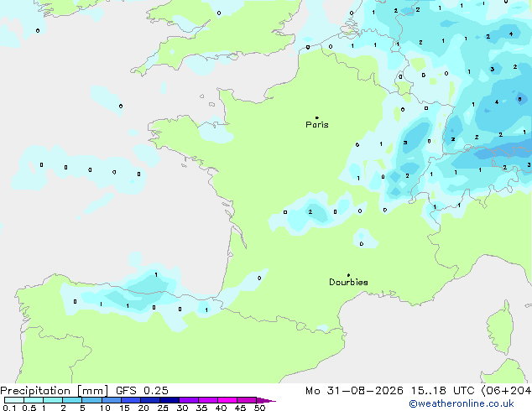Click the Dourbies city dot marker

[x=348, y=275]
